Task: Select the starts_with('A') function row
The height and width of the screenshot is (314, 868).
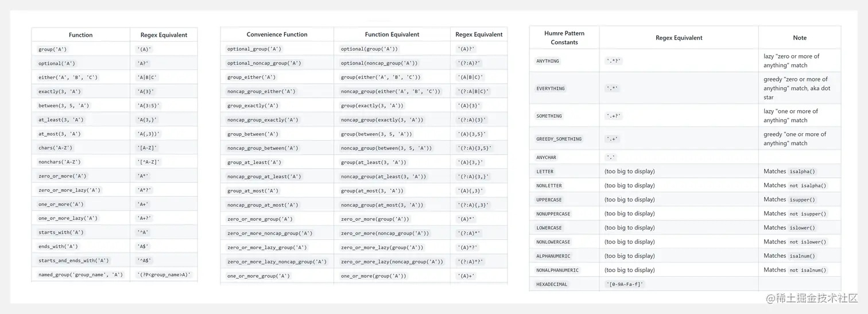Action: pyautogui.click(x=114, y=232)
